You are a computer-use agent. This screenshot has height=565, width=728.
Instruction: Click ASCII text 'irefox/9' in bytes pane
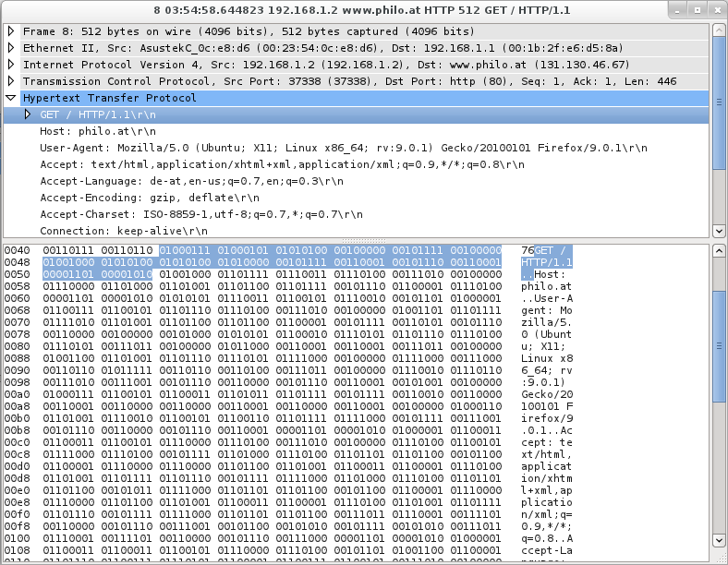coord(547,418)
